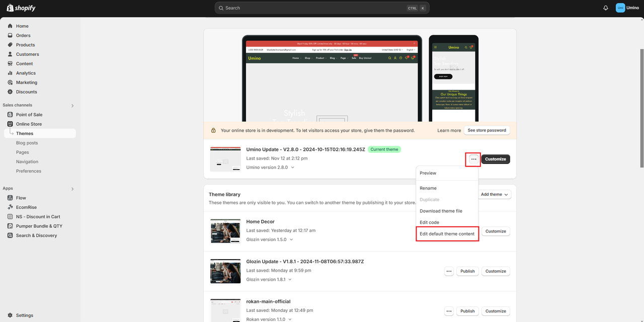644x322 pixels.
Task: Click the Settings gear icon
Action: click(x=10, y=315)
